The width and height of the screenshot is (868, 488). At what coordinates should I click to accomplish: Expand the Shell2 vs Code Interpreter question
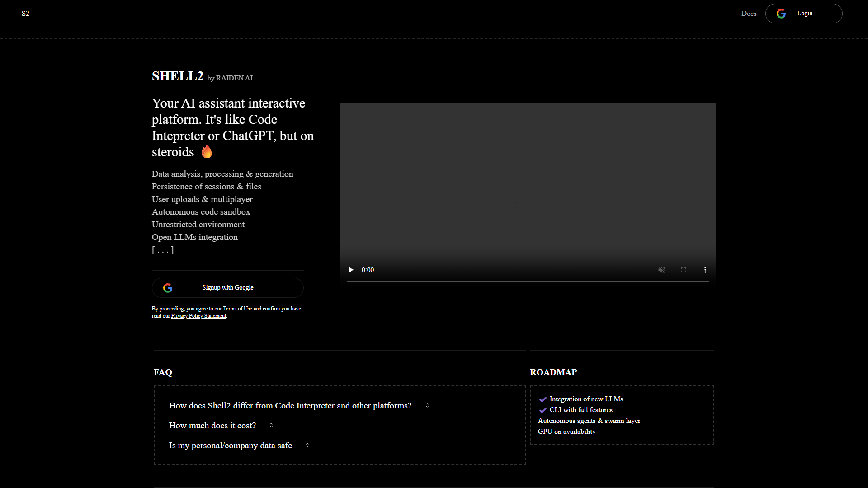coord(299,406)
